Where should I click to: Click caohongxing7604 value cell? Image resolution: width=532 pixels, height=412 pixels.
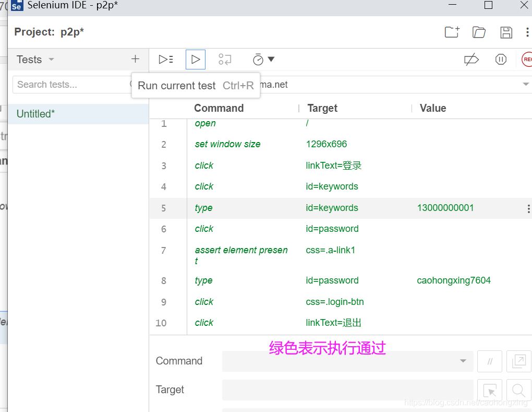point(454,280)
